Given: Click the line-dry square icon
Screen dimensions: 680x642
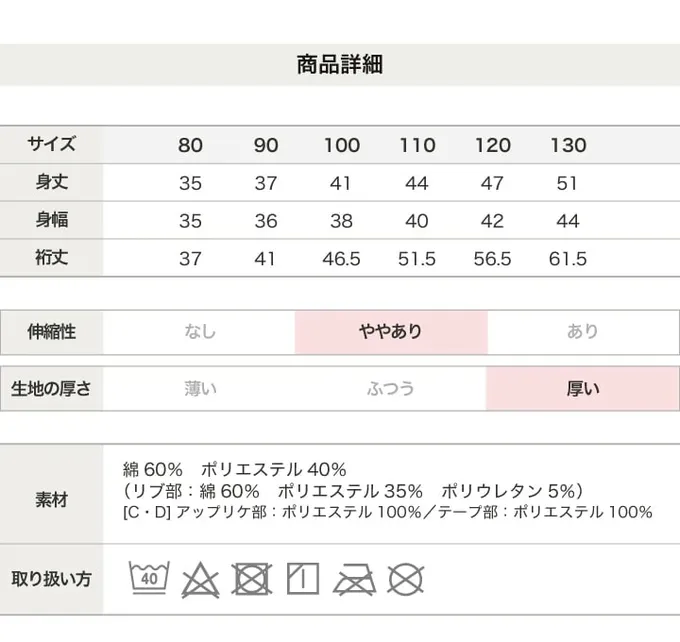Looking at the screenshot, I should (x=303, y=578).
